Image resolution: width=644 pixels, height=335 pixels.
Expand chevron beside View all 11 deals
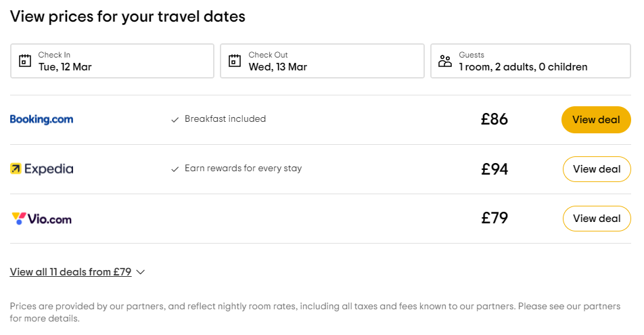[x=141, y=272]
